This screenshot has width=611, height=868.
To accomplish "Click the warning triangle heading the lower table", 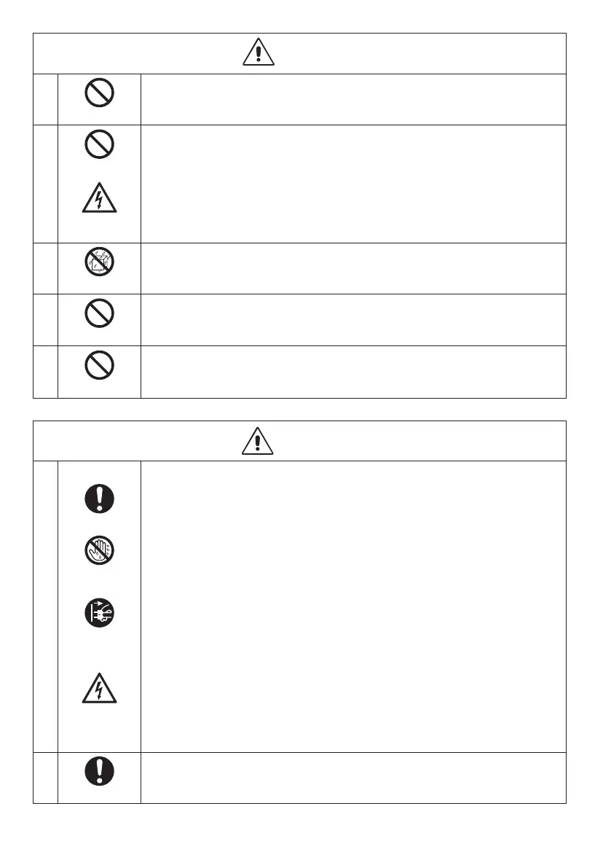I will (x=257, y=441).
